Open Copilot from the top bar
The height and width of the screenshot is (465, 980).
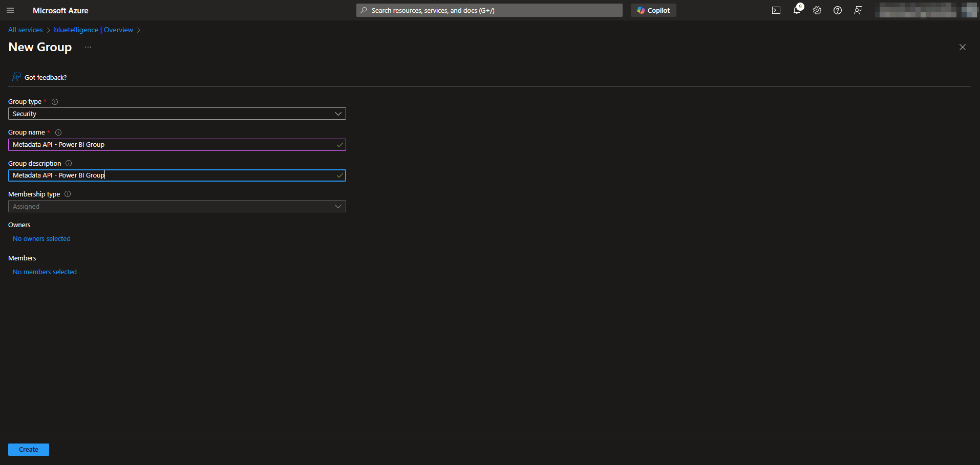pos(653,10)
